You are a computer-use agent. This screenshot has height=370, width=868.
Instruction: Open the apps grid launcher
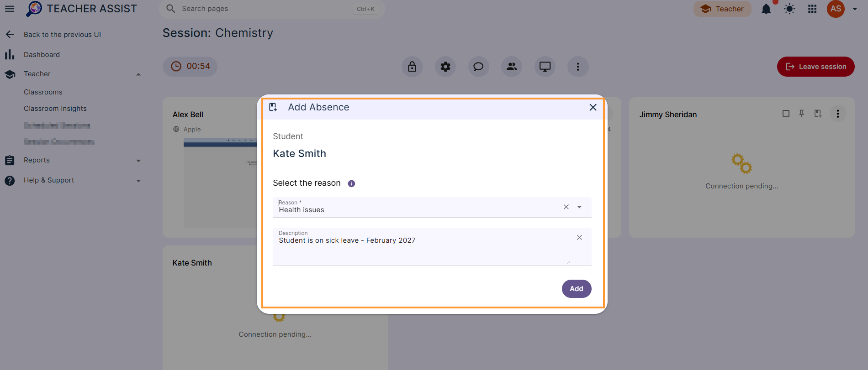point(812,9)
